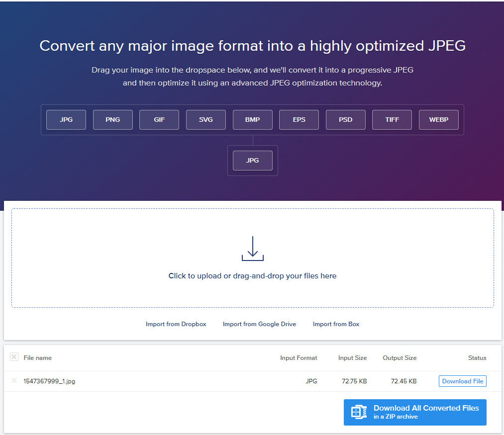
Task: Open Import from Google Drive link
Action: click(x=259, y=324)
